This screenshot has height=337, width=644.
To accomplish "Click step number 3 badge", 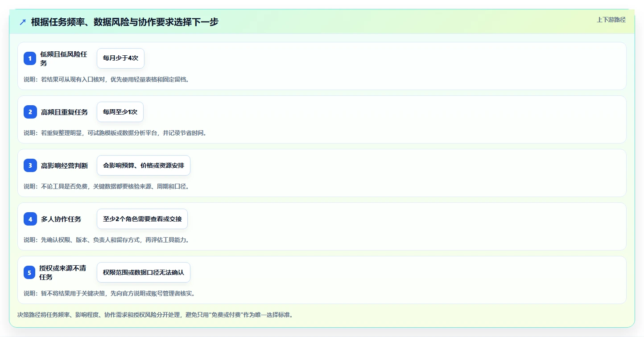I will tap(30, 165).
